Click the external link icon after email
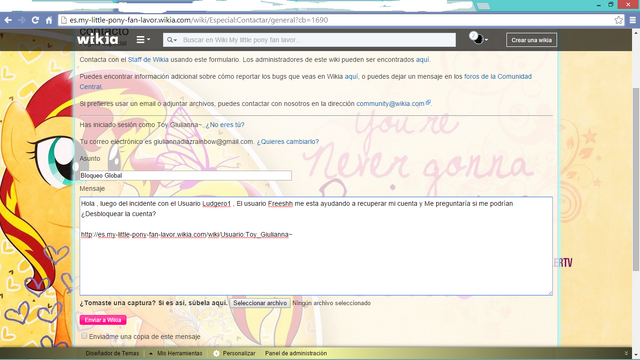The height and width of the screenshot is (360, 640). click(x=428, y=103)
